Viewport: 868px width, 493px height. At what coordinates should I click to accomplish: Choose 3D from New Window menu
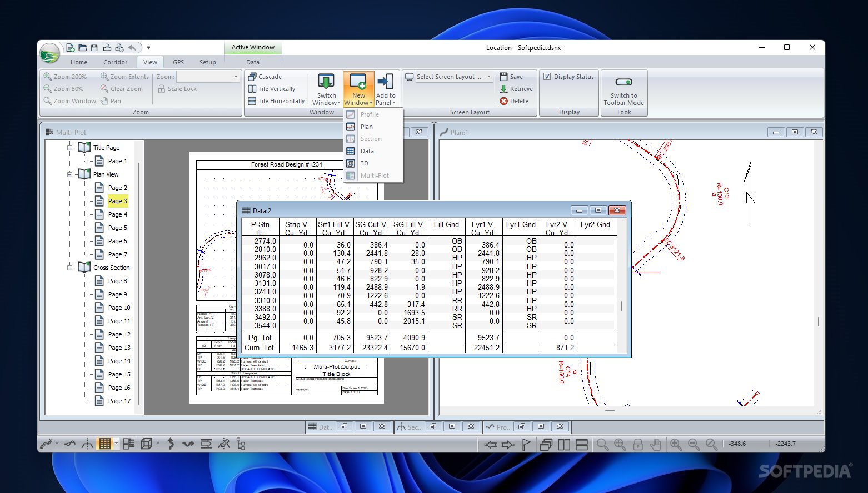373,163
